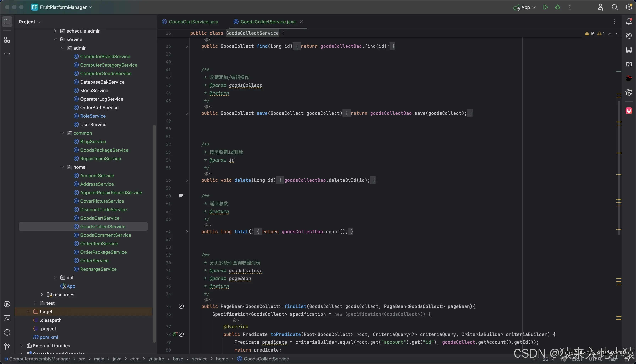Open the Maven tool window

tap(629, 64)
